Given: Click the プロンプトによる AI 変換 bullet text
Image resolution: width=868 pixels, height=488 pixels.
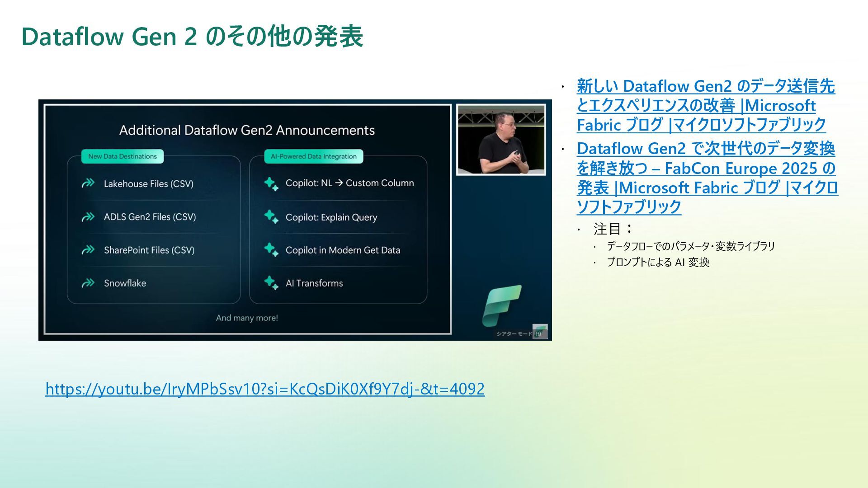Looking at the screenshot, I should click(x=658, y=263).
